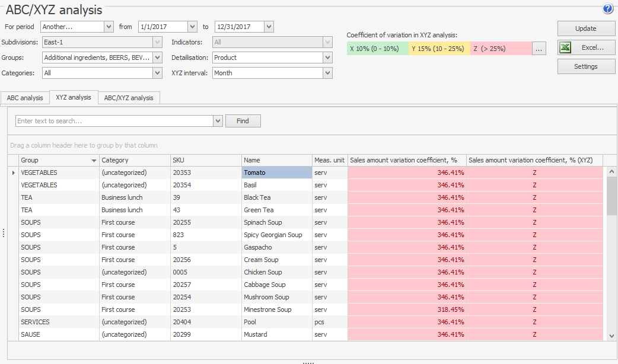Open the XYZ interval Month dropdown

327,73
